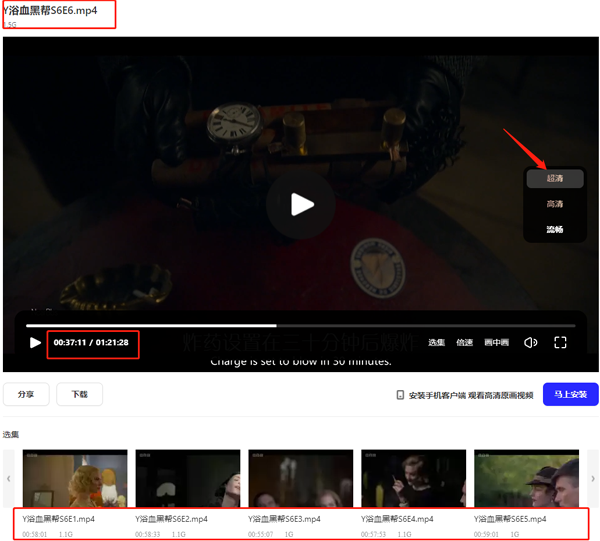Click the 00:59:01 duration under S6E5
The image size is (600, 541).
tap(486, 534)
